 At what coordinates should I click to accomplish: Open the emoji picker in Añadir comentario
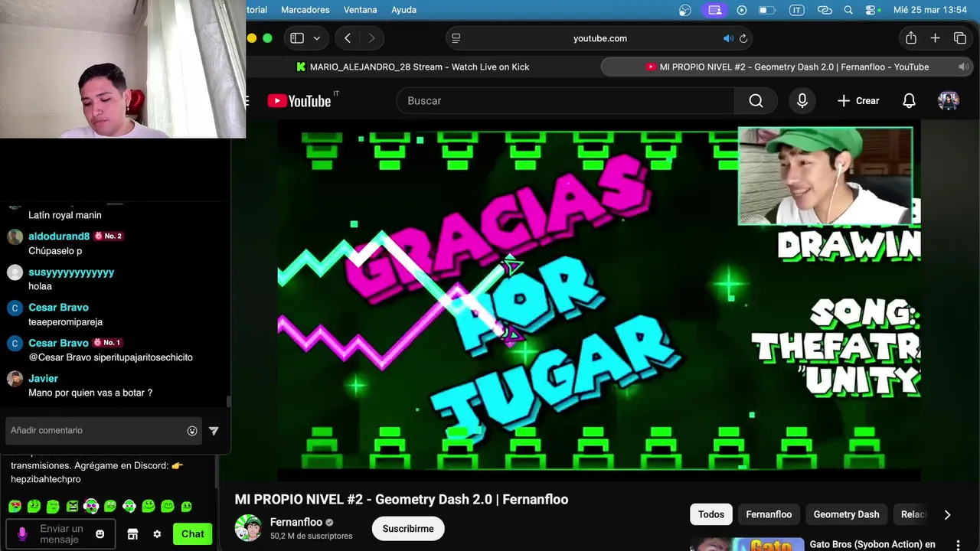[x=192, y=431]
